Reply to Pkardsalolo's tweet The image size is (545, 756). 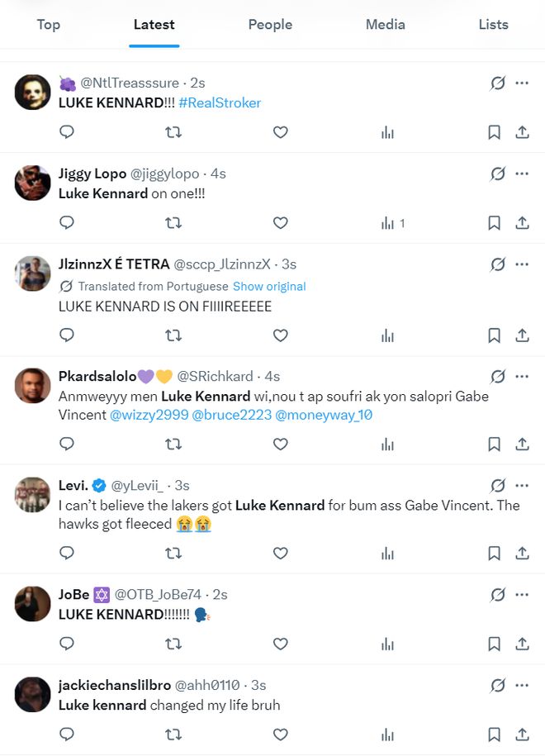(68, 445)
